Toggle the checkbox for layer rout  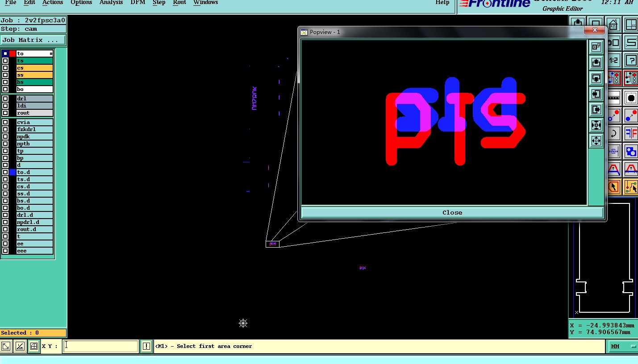5,113
